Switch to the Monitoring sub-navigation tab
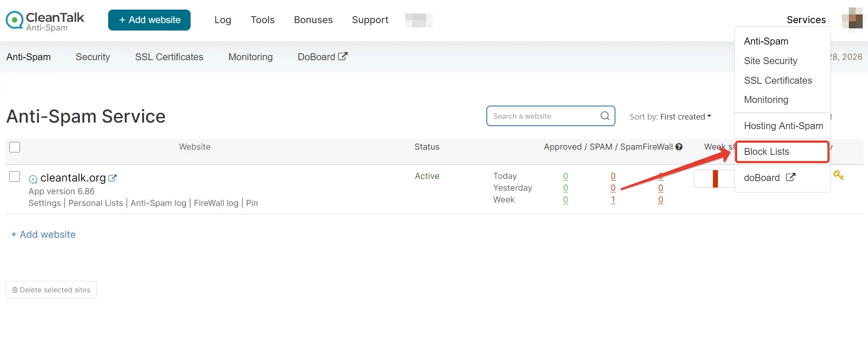The image size is (868, 339). [250, 57]
